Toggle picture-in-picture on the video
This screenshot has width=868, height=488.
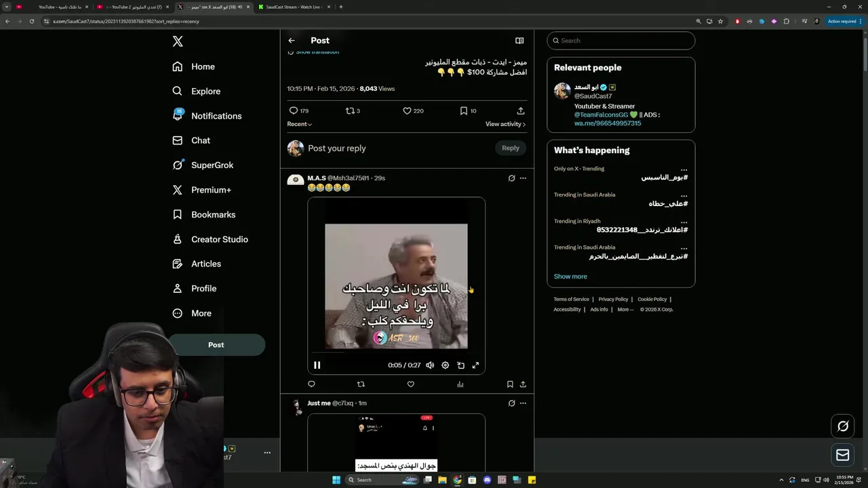460,365
